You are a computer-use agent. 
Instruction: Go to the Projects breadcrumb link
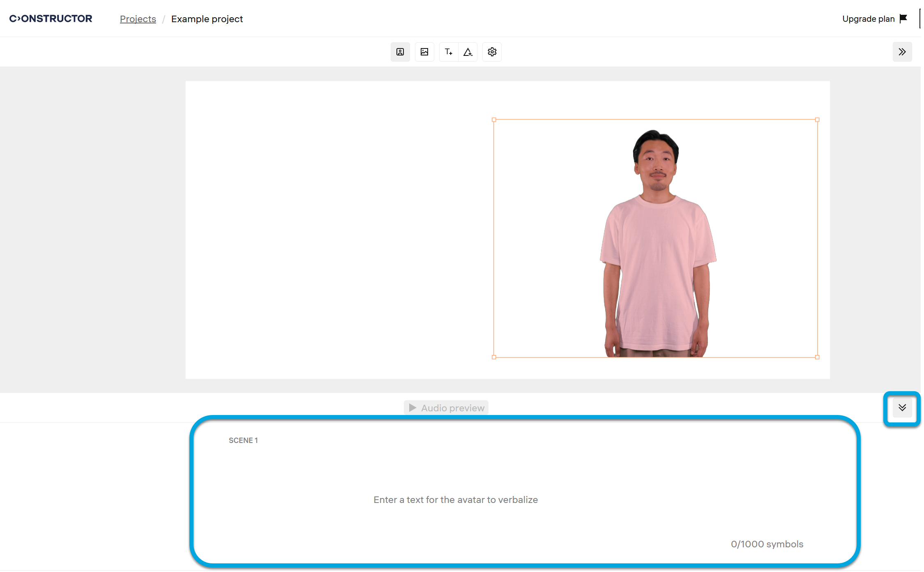138,19
